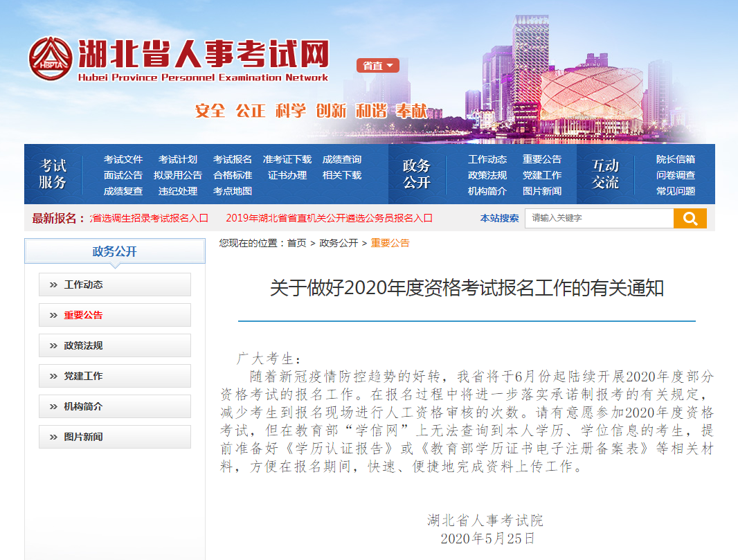This screenshot has height=560, width=738.
Task: Open 问卷调查 link
Action: tap(676, 175)
